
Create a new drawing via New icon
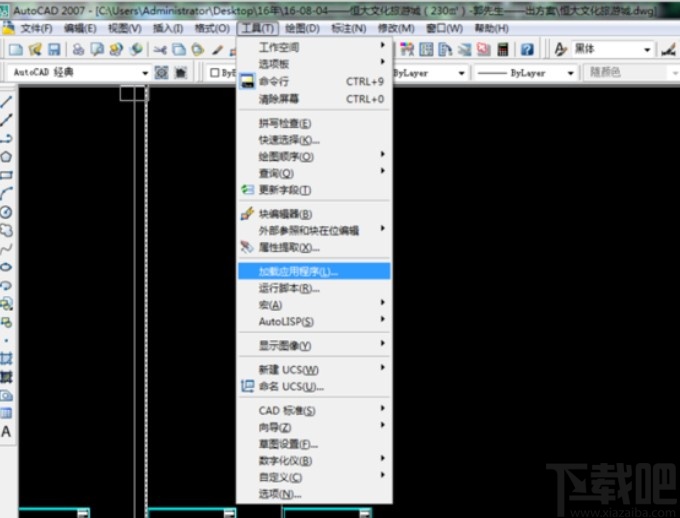coord(16,49)
